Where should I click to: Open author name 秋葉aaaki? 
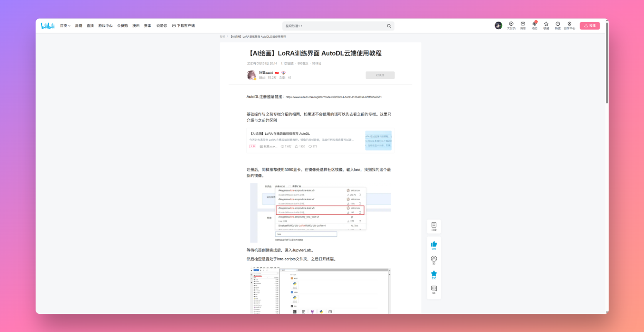point(266,73)
